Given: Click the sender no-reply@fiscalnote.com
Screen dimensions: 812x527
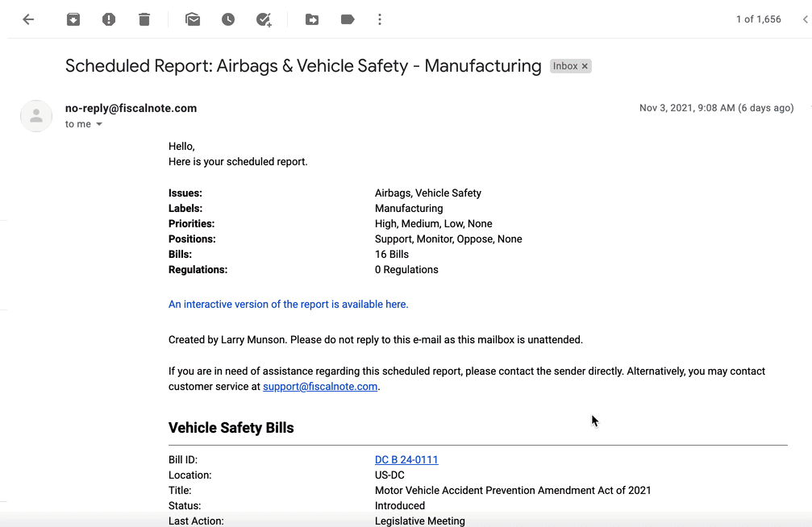Looking at the screenshot, I should [x=131, y=108].
